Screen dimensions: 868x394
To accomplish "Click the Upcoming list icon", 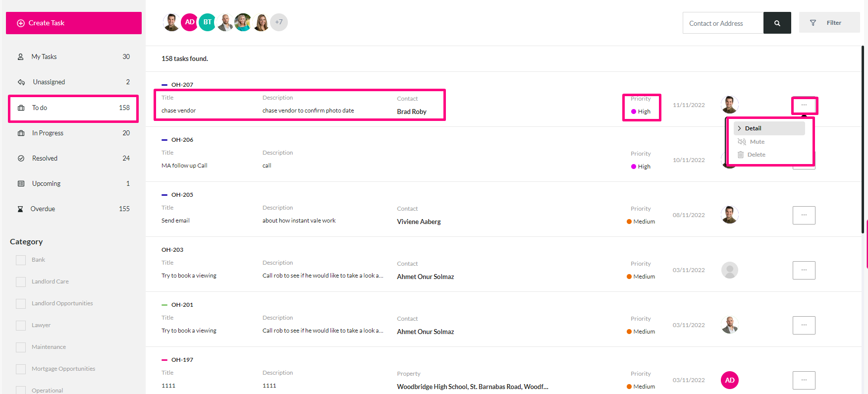I will tap(21, 184).
